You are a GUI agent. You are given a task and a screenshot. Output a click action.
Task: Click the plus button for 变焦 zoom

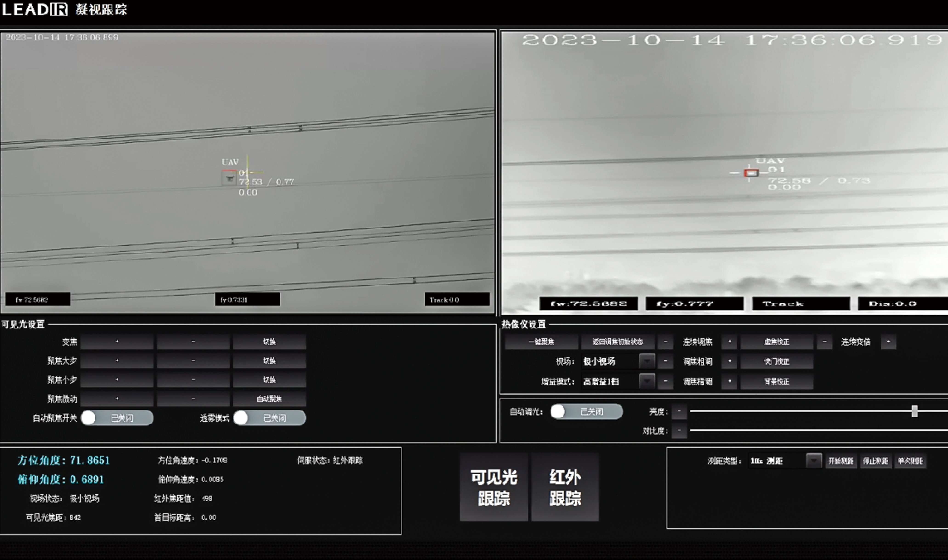coord(117,342)
